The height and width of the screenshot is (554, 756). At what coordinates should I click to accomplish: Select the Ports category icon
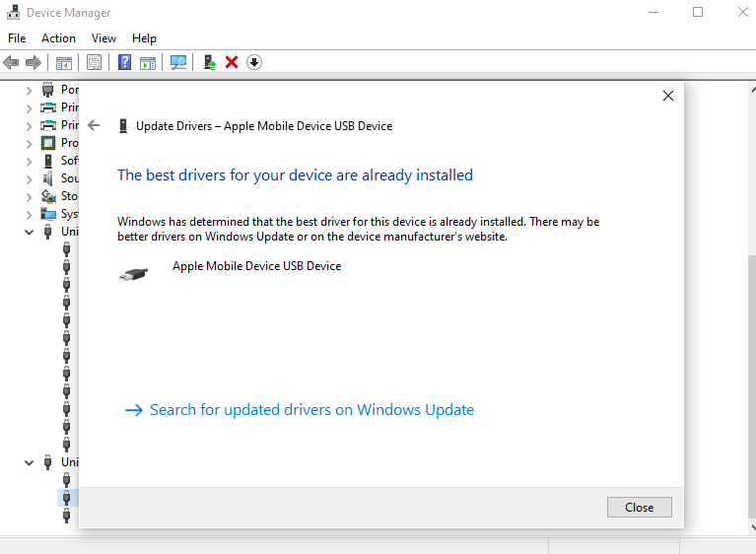click(47, 89)
